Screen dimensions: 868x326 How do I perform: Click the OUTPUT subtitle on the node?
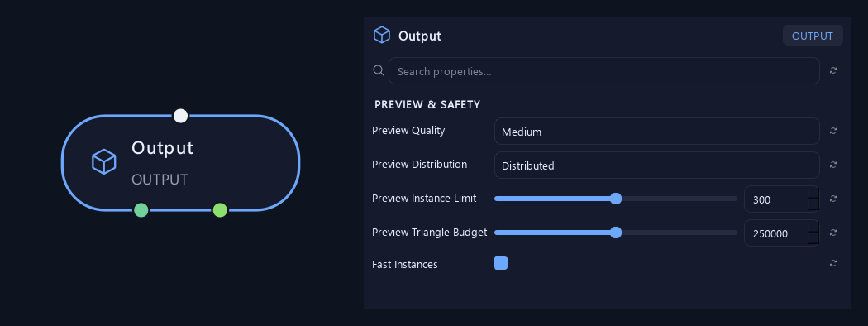point(160,180)
